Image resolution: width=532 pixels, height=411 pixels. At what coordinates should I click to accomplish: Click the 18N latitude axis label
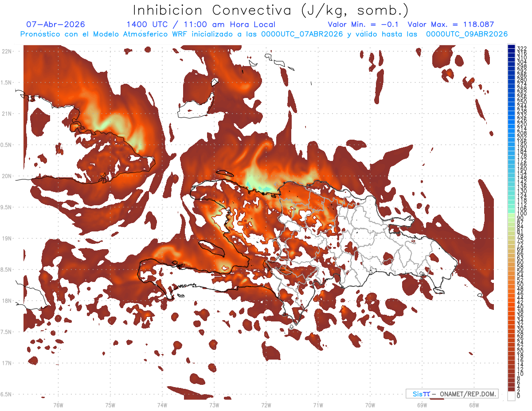(6, 301)
